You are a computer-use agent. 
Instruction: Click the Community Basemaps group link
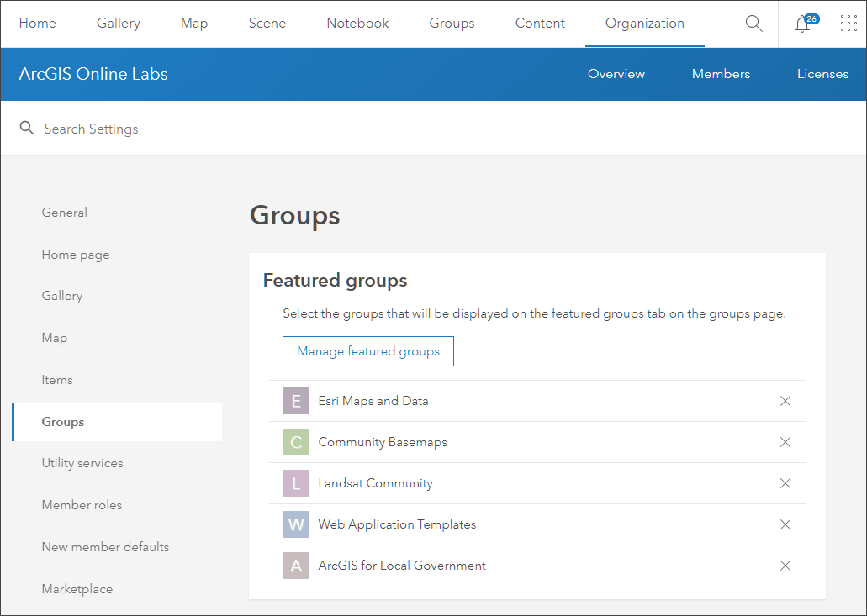pos(383,442)
